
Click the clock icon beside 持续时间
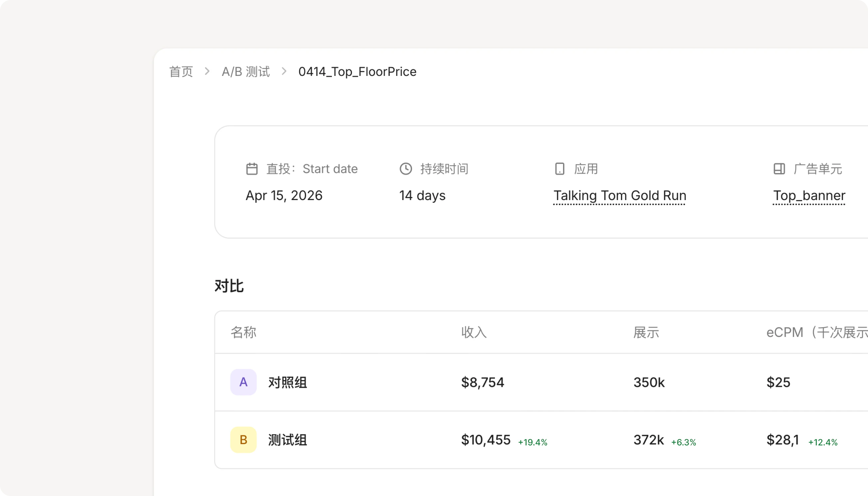pos(406,169)
